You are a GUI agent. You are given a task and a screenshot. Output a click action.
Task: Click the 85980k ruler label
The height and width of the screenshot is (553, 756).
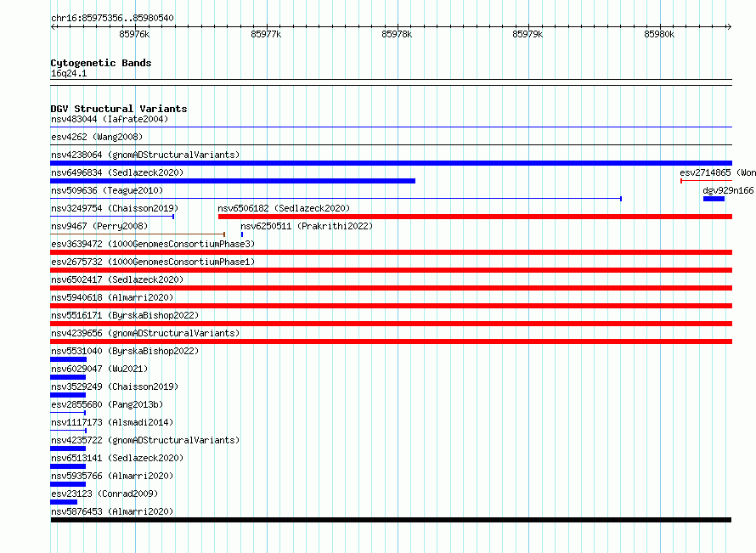pos(659,34)
